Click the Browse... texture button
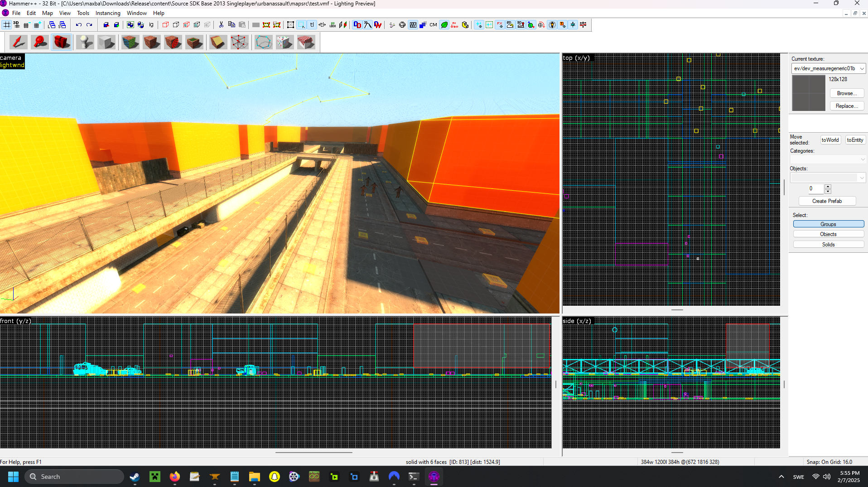 pyautogui.click(x=847, y=93)
